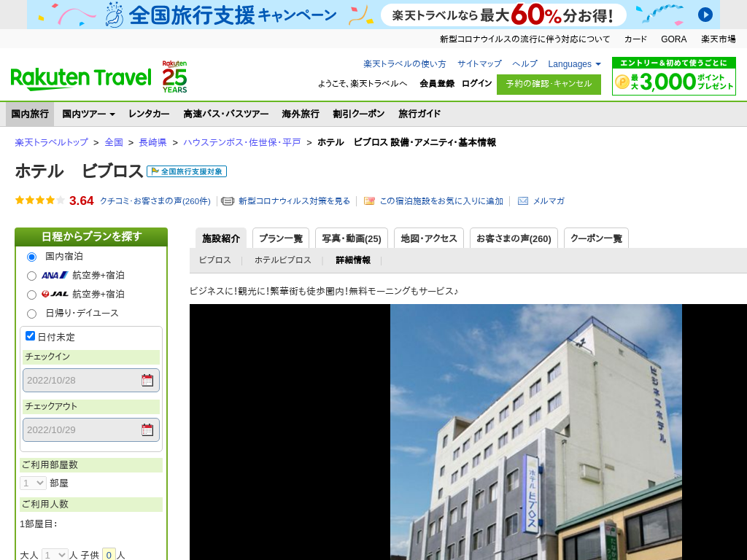The height and width of the screenshot is (560, 747).
Task: Switch to the 地図・アクセス tab
Action: (429, 238)
